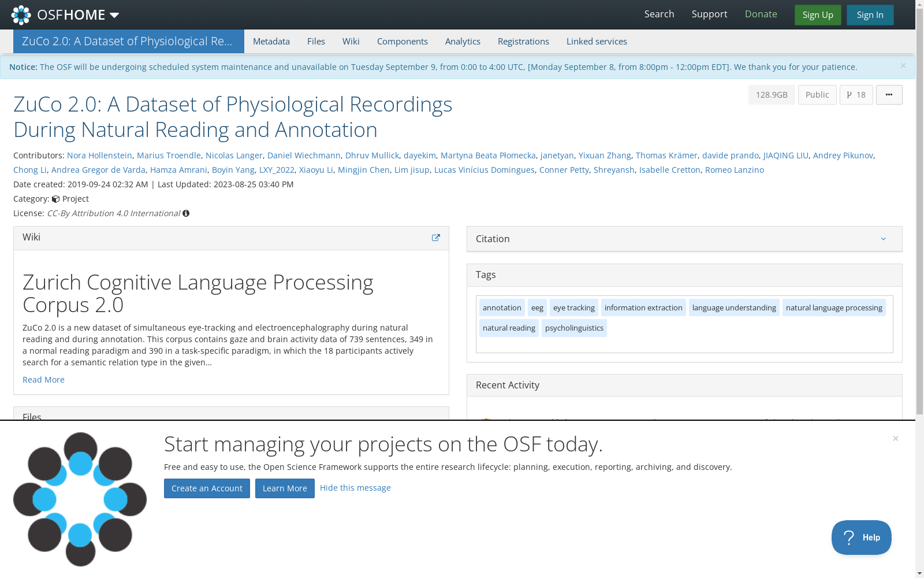Click the license info circle icon
The image size is (924, 578).
(186, 213)
